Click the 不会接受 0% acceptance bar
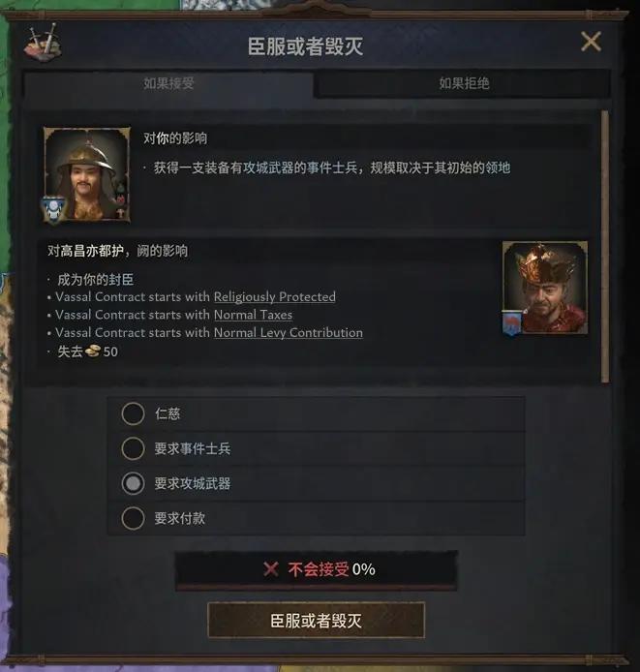This screenshot has width=640, height=672. tap(317, 569)
